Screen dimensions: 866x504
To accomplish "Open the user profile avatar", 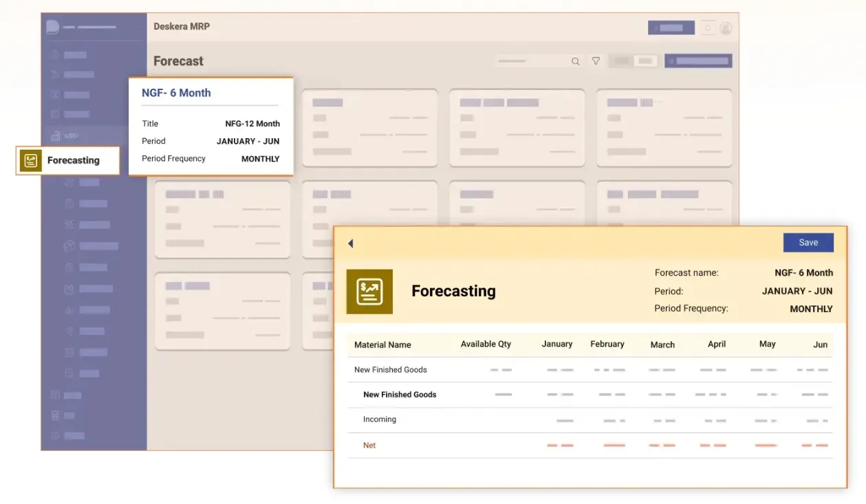I will pos(726,28).
